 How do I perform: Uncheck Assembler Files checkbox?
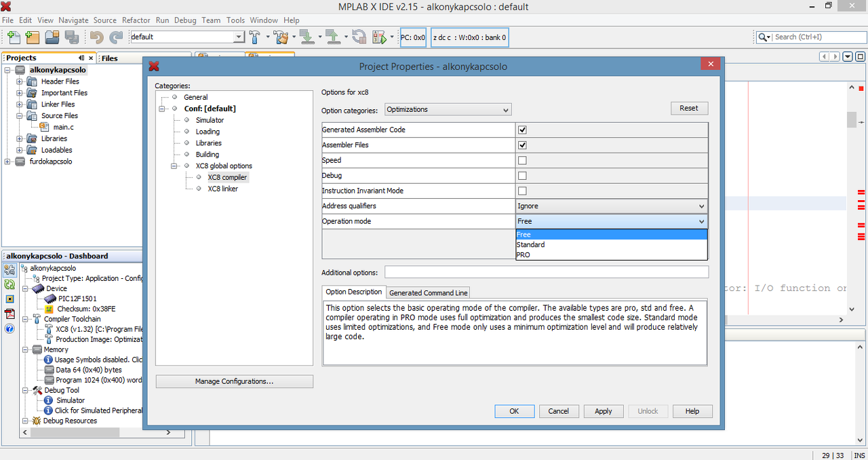[522, 145]
